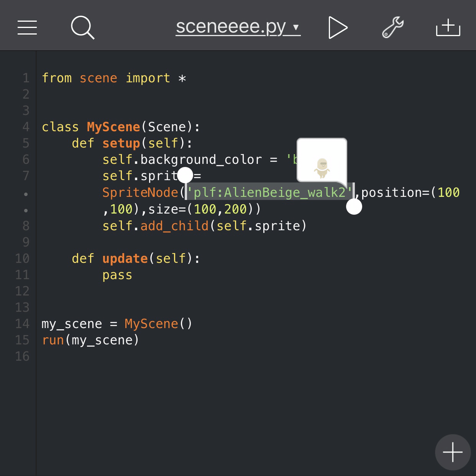The image size is (476, 476).
Task: Tap the left selection handle
Action: (186, 175)
